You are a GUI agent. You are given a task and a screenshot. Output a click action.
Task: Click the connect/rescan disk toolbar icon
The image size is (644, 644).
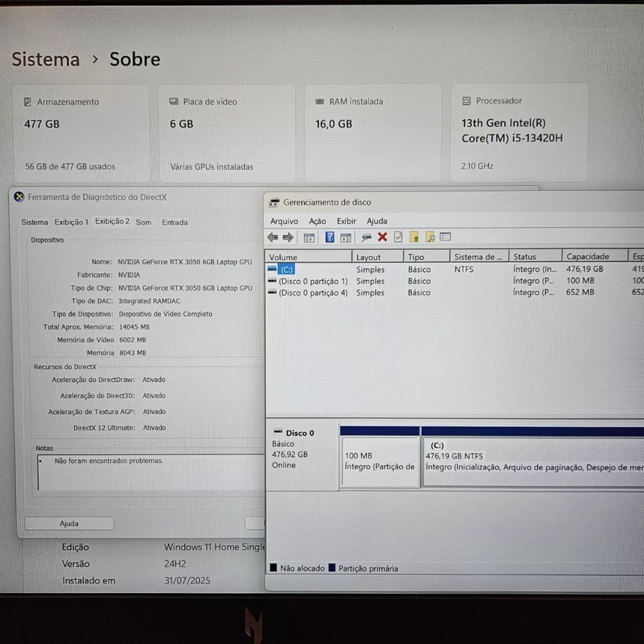pos(366,238)
